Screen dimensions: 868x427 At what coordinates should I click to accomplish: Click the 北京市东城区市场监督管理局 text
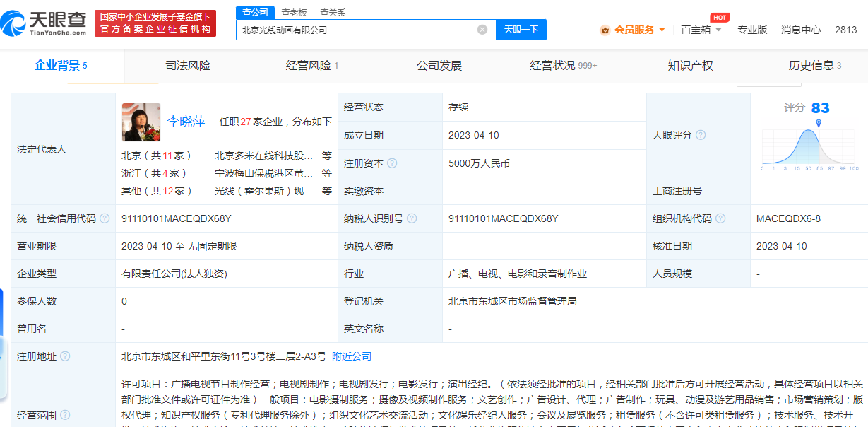[x=513, y=301]
